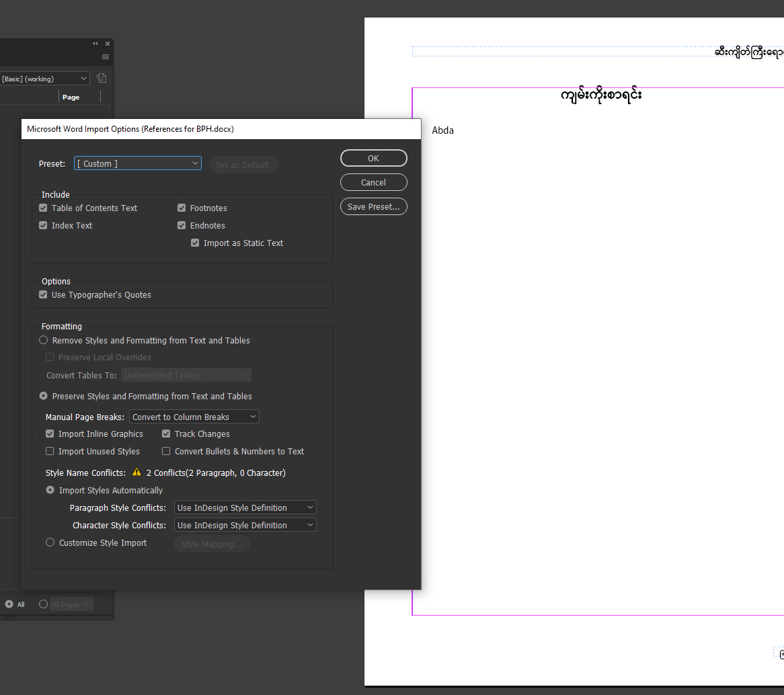Open the Manual Page Breaks dropdown

tap(194, 416)
